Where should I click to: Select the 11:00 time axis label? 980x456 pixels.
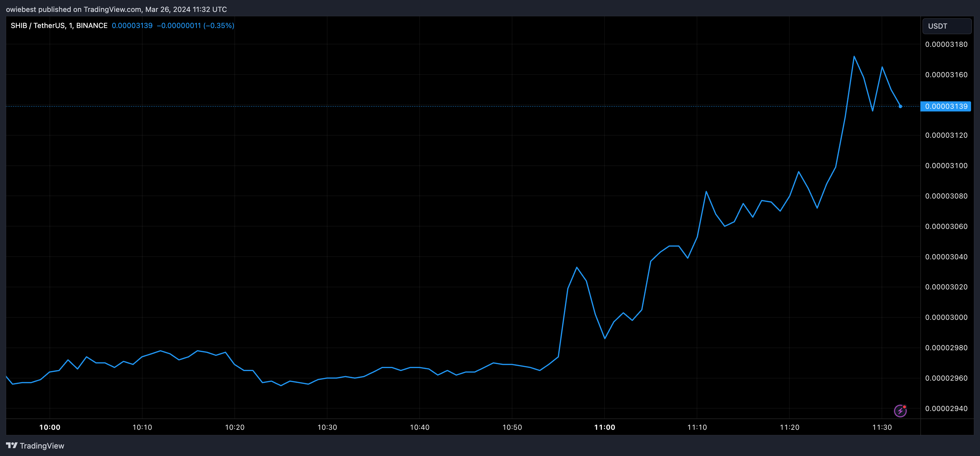(x=605, y=427)
